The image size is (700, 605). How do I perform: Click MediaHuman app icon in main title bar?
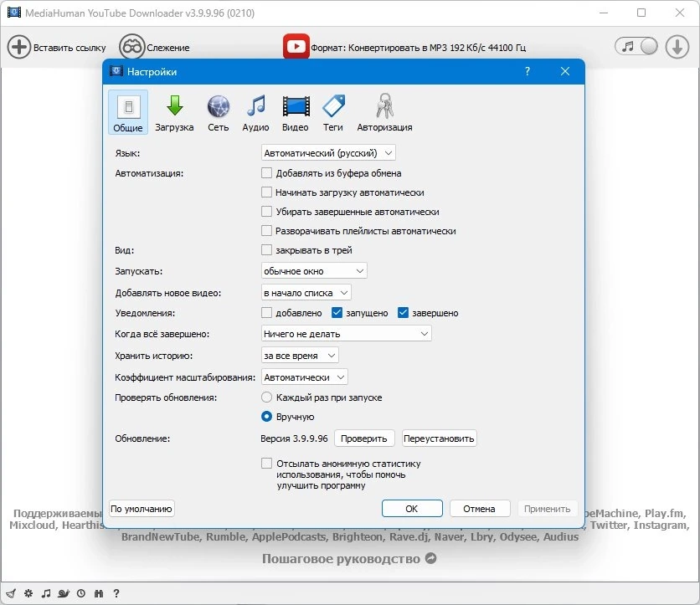[x=14, y=12]
